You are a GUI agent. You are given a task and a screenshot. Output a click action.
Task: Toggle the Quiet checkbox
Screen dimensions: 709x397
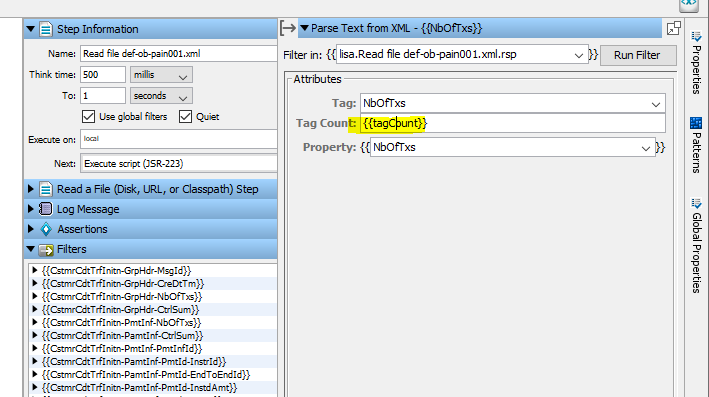tap(185, 117)
